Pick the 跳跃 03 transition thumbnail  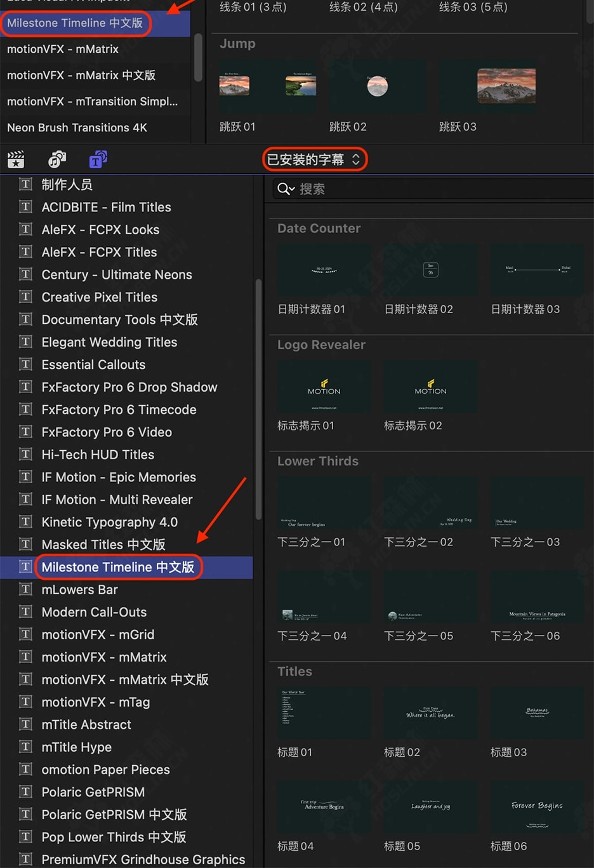click(x=487, y=86)
